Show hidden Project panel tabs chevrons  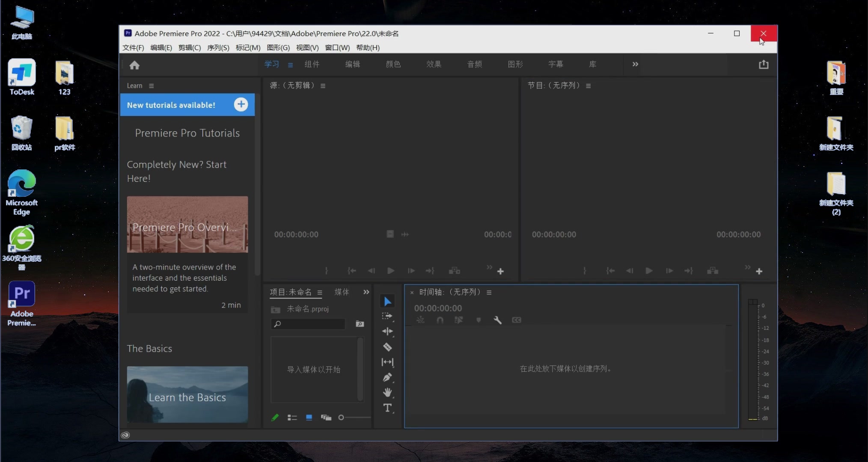(x=366, y=292)
